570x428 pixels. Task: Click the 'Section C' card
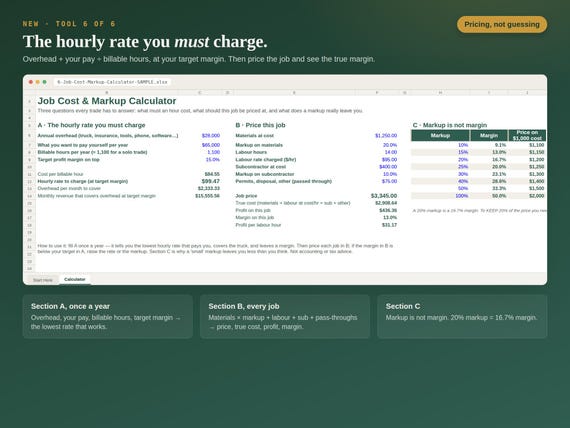coord(462,316)
